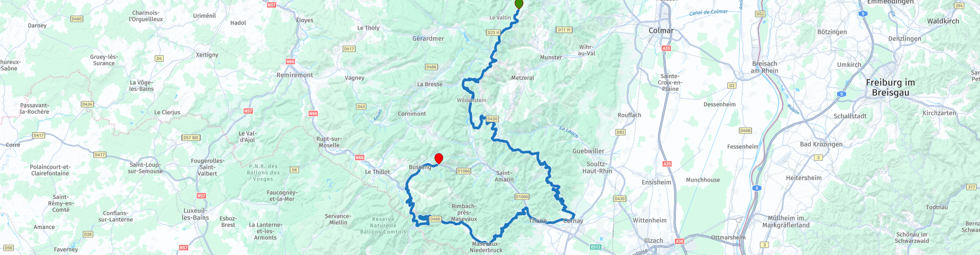The width and height of the screenshot is (980, 255).
Task: Click the N66 shield near Remiremont
Action: (290, 62)
